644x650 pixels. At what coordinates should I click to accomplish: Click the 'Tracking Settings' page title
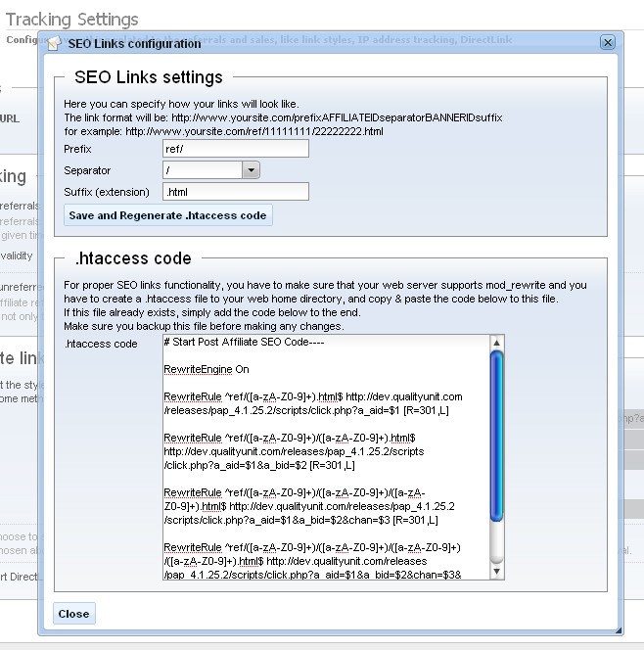tap(72, 20)
